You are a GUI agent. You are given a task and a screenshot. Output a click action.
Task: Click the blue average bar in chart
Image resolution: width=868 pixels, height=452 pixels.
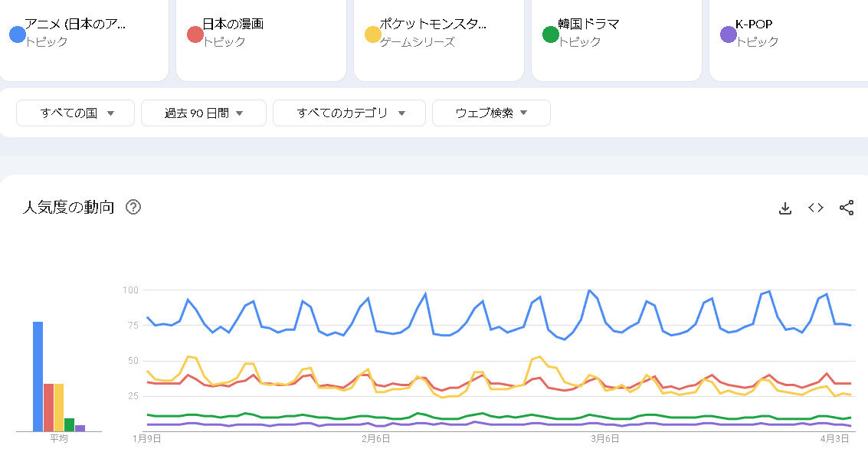tap(38, 376)
